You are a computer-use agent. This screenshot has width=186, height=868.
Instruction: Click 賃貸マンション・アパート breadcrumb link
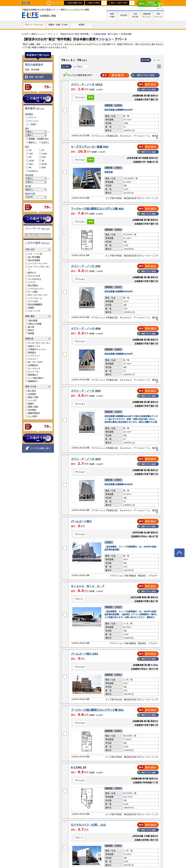[x=44, y=34]
